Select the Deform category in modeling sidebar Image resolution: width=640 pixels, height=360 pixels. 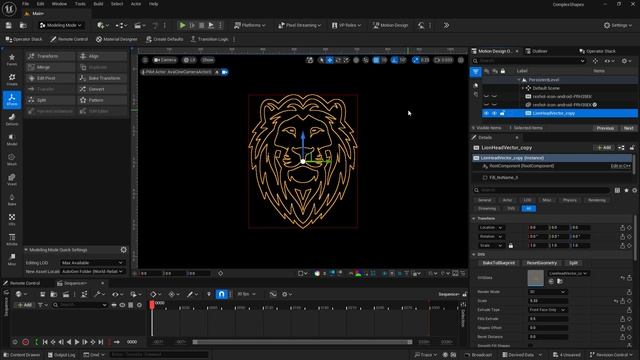12,120
